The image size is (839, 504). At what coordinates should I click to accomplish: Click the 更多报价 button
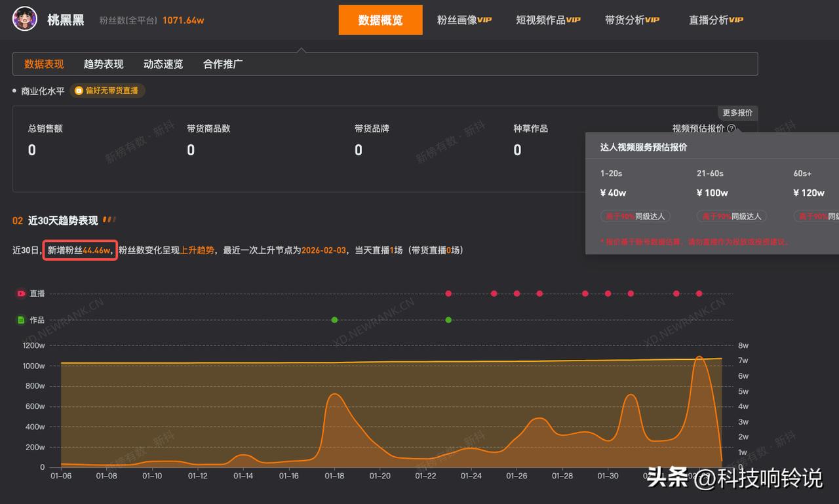[x=737, y=113]
